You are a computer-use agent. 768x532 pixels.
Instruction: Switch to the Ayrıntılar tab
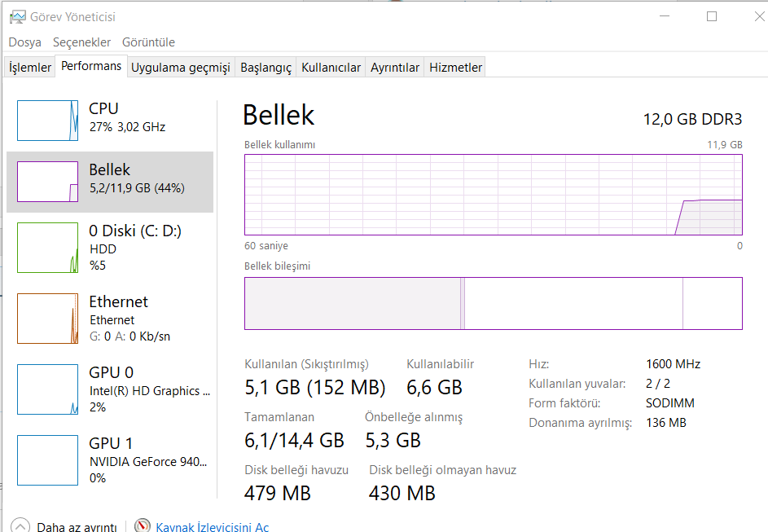coord(395,68)
